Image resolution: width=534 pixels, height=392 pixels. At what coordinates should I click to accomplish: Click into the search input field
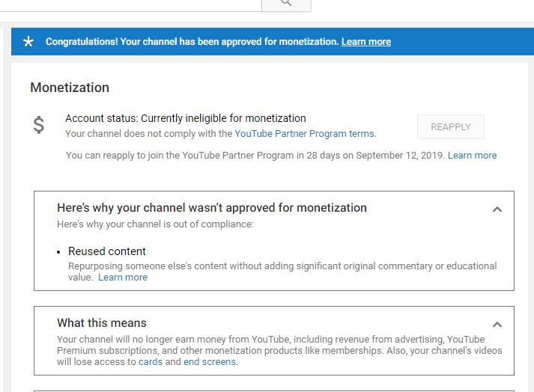click(x=131, y=5)
